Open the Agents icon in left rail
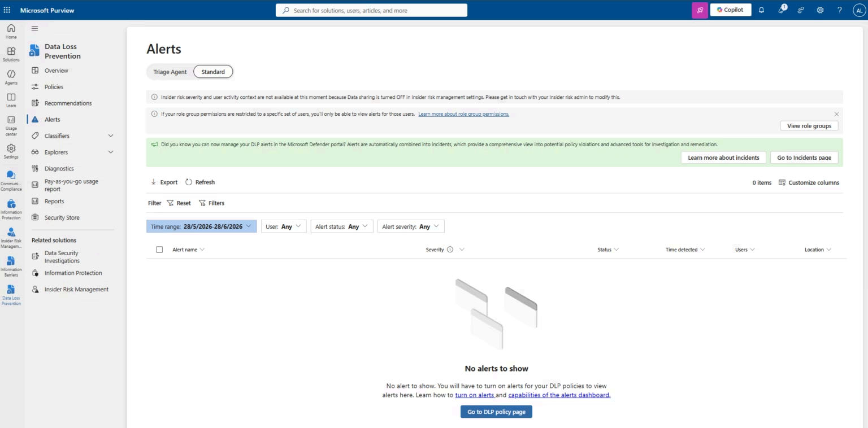The width and height of the screenshot is (868, 428). point(11,77)
